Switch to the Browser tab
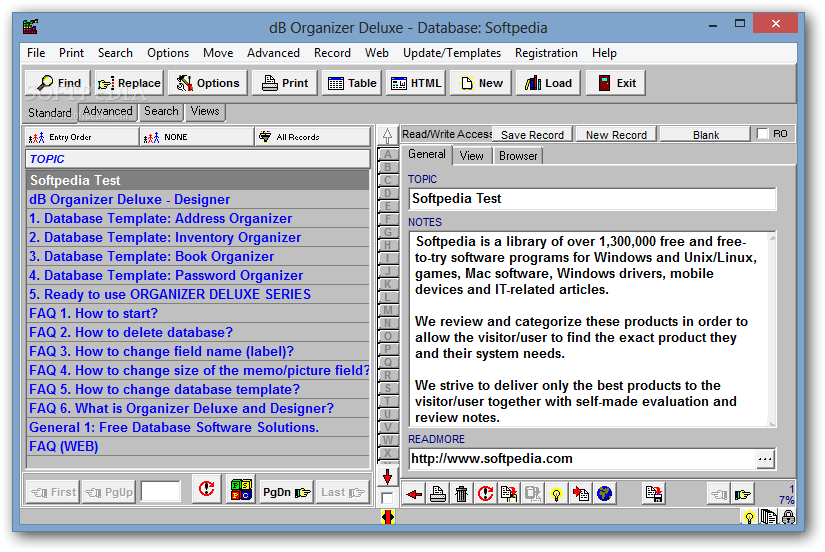This screenshot has width=825, height=552. click(518, 156)
